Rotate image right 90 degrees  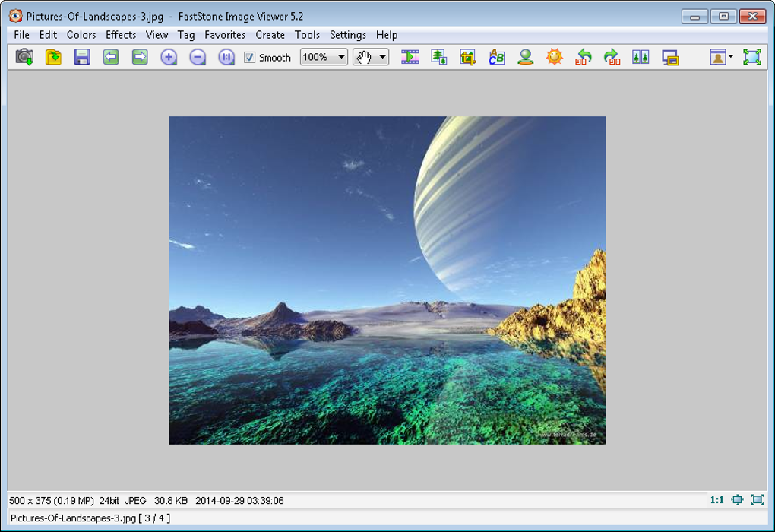click(612, 57)
